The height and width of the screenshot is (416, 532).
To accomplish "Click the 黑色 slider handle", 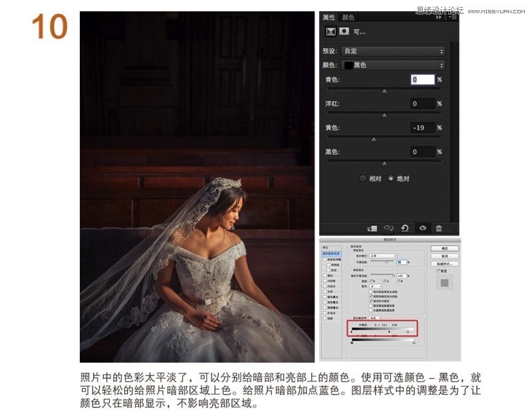I will point(384,163).
